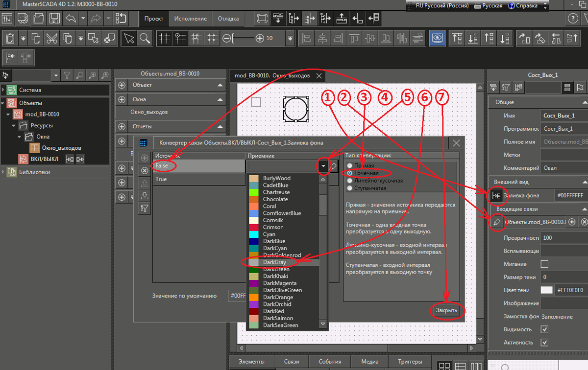Switch to the Исполнение tab
This screenshot has width=588, height=370.
(x=191, y=19)
